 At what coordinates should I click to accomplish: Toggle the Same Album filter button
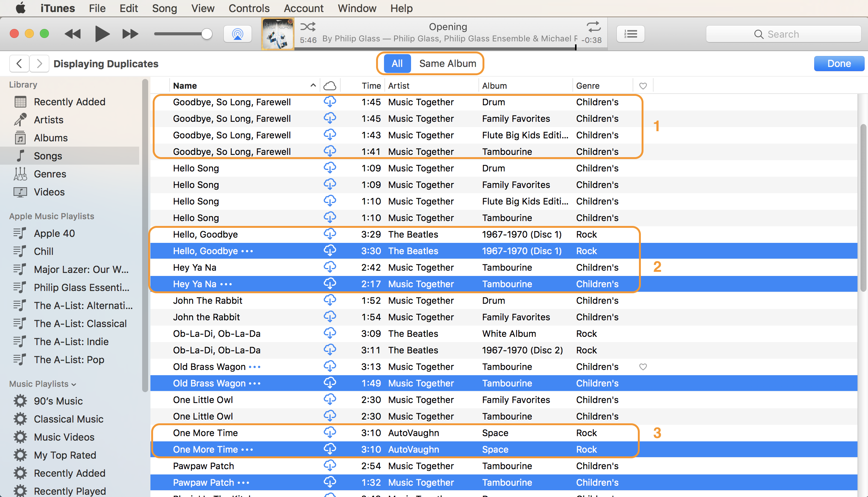click(446, 64)
